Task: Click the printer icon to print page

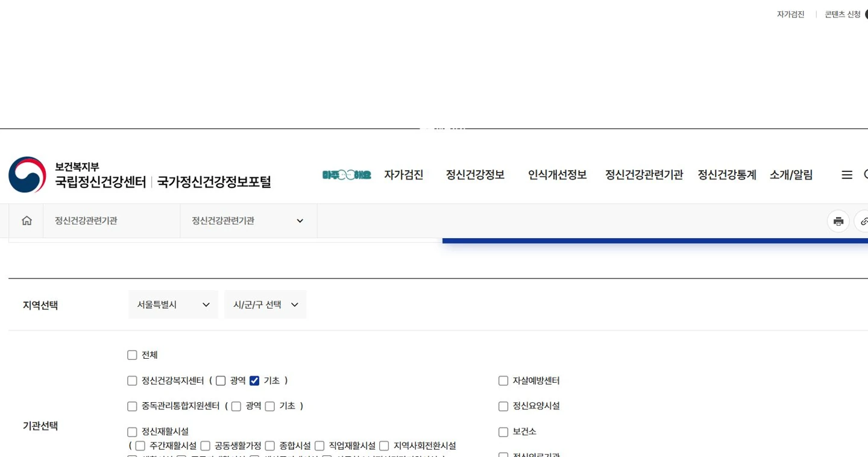Action: coord(838,221)
